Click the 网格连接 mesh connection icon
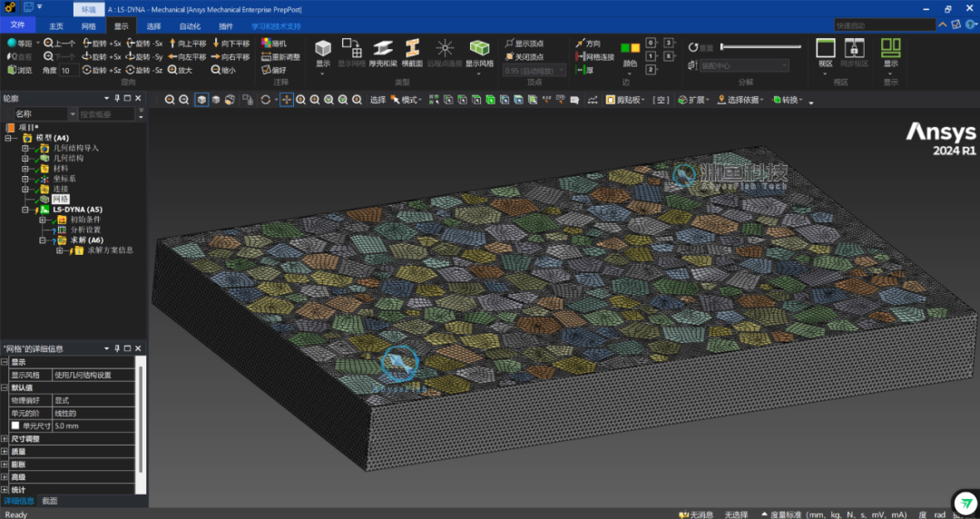The height and width of the screenshot is (519, 980). click(x=594, y=56)
